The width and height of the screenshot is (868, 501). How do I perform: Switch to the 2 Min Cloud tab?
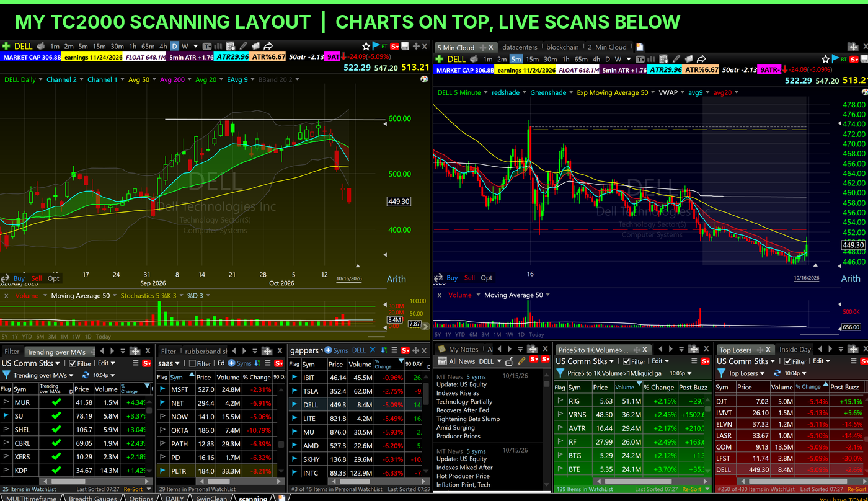pos(608,47)
